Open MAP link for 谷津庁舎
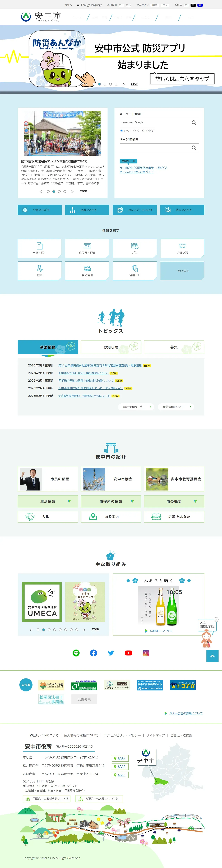222x868 pixels. pos(120,775)
